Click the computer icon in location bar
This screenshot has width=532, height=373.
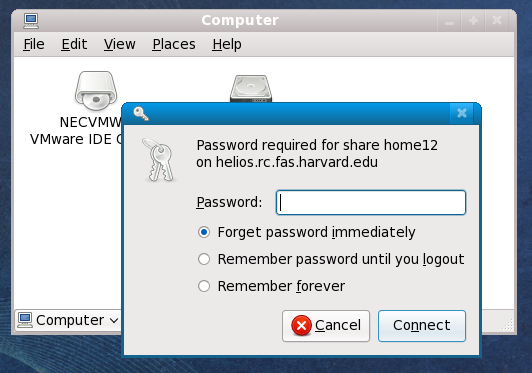(25, 320)
